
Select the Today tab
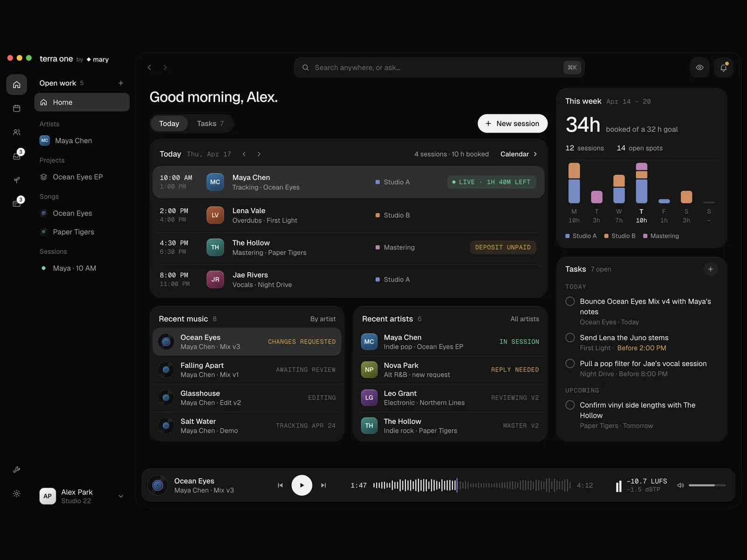[169, 124]
